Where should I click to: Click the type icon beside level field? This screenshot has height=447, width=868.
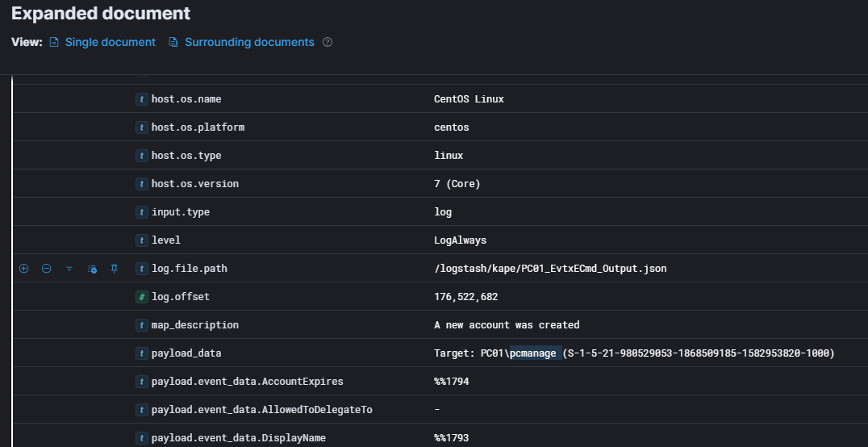point(142,240)
